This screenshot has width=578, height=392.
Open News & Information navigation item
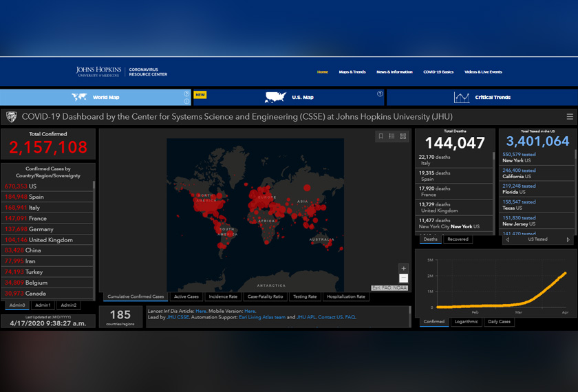point(394,72)
